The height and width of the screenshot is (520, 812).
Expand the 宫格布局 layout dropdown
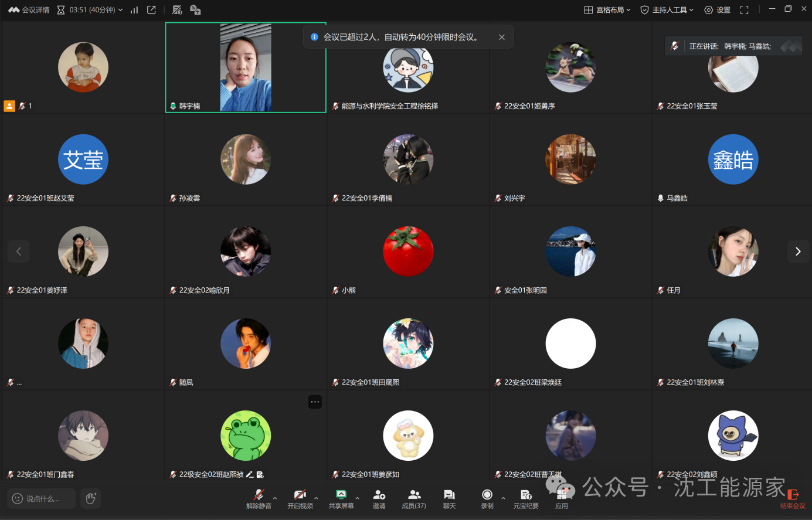(x=607, y=10)
